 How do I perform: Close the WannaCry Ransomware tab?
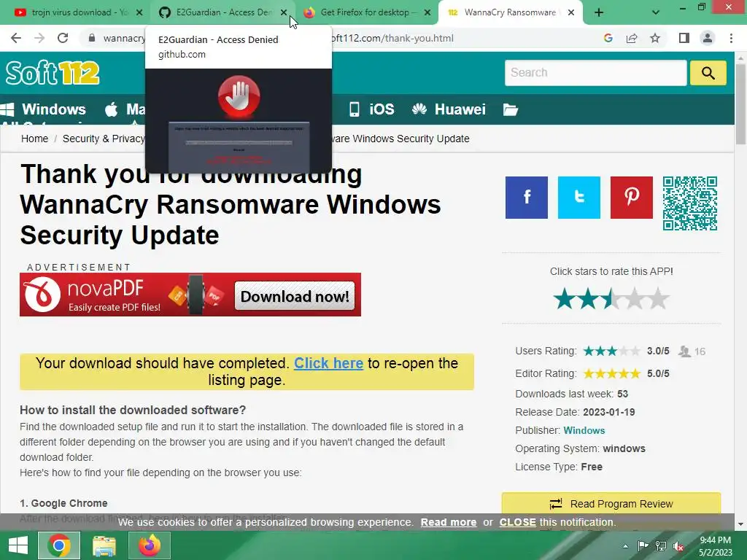(x=571, y=12)
